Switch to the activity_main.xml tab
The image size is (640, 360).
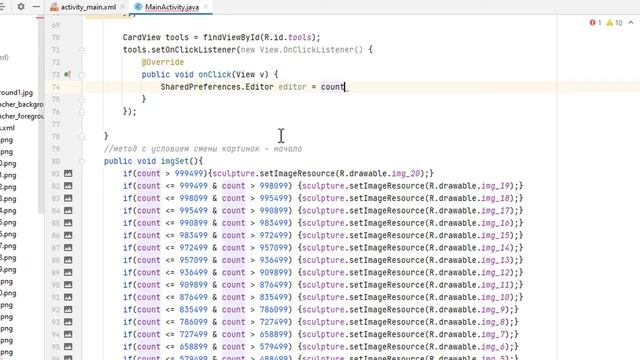coord(88,7)
